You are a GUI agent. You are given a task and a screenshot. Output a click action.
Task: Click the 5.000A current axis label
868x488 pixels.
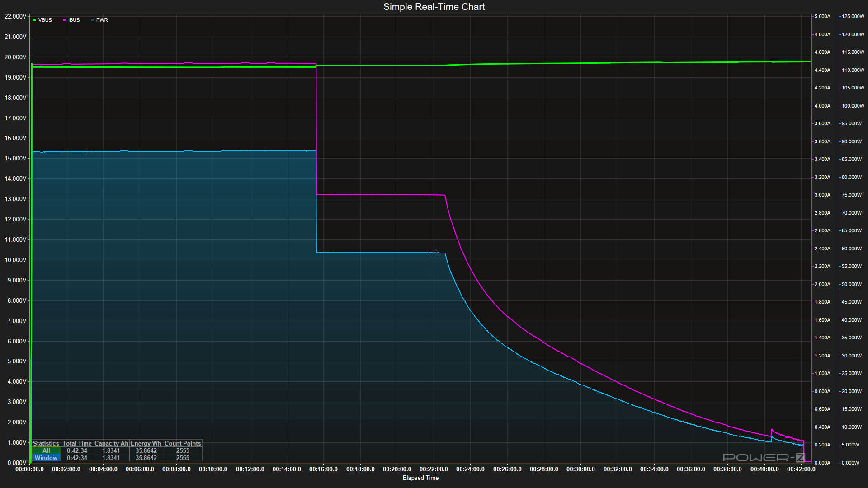(x=822, y=16)
